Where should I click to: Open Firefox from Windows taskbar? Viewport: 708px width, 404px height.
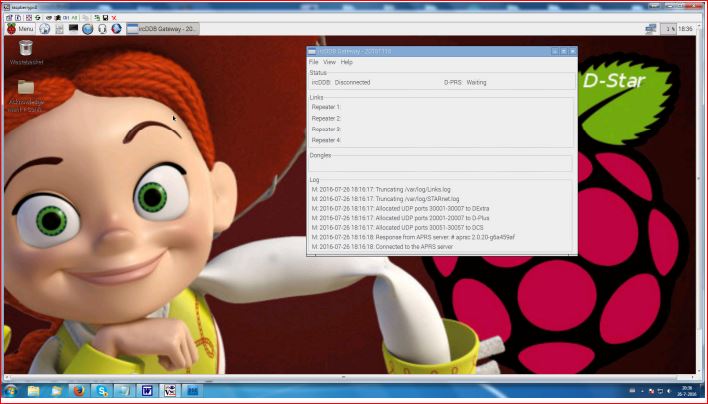coord(79,390)
